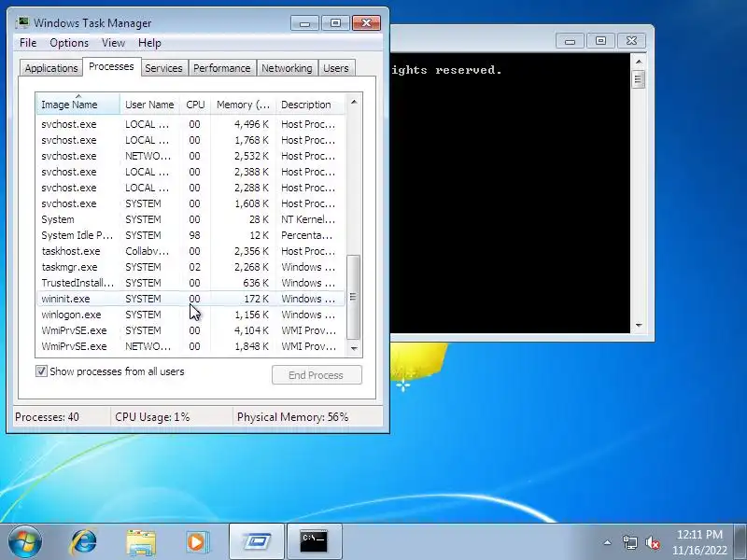Screen dimensions: 747x560
Task: Launch Internet Explorer from taskbar
Action: pos(84,541)
